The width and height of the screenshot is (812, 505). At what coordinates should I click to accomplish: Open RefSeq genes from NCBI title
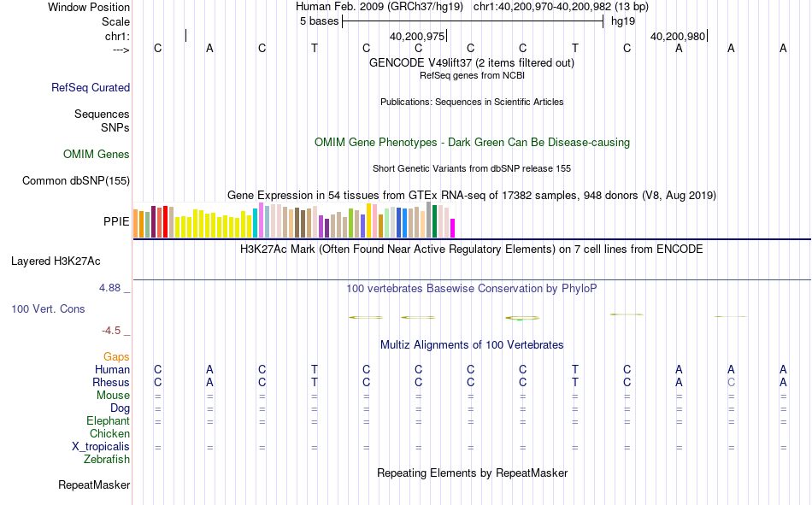472,75
